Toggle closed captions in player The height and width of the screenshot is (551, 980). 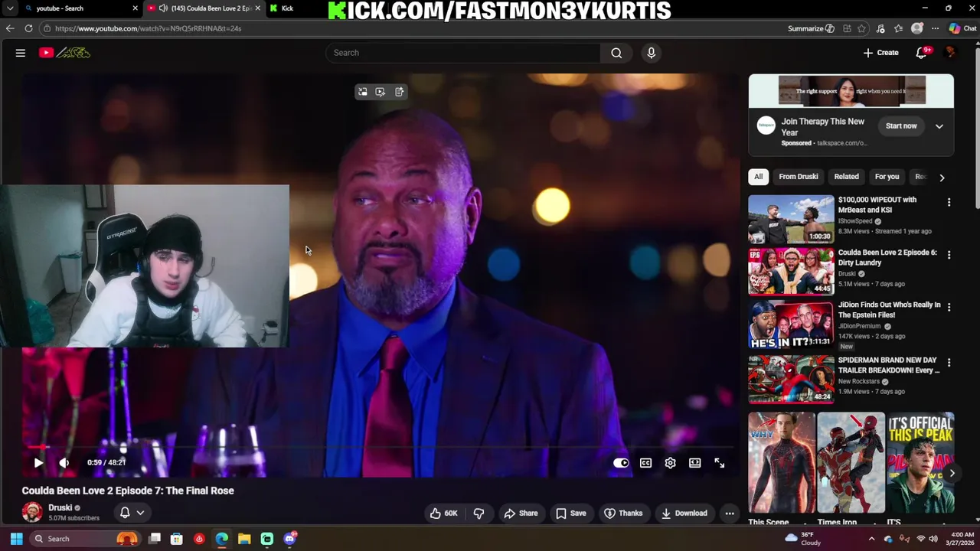coord(645,463)
